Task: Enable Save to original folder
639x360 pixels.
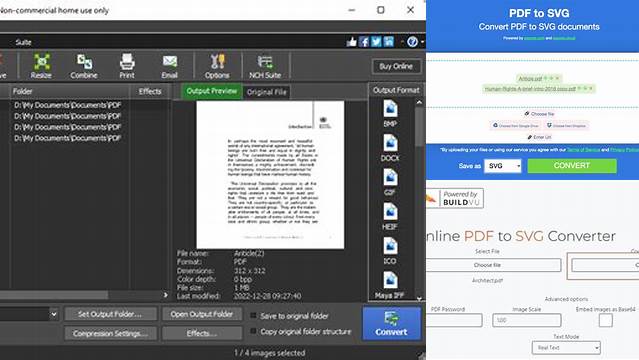Action: [x=253, y=316]
